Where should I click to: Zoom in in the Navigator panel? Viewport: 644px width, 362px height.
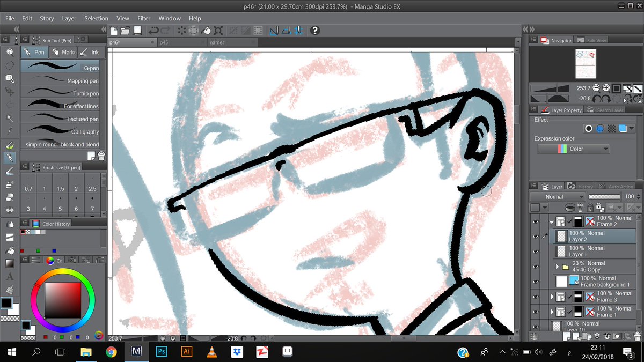click(606, 88)
